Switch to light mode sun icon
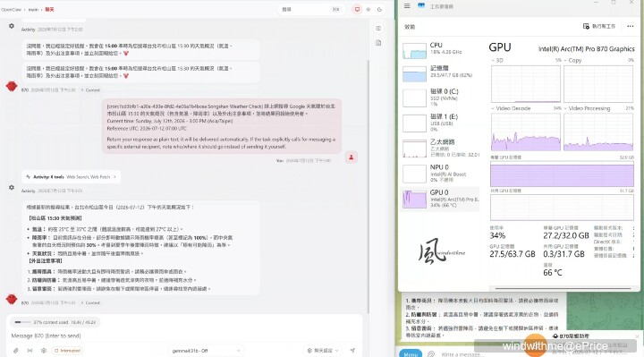Viewport: 644px width, 357px height. click(x=369, y=9)
